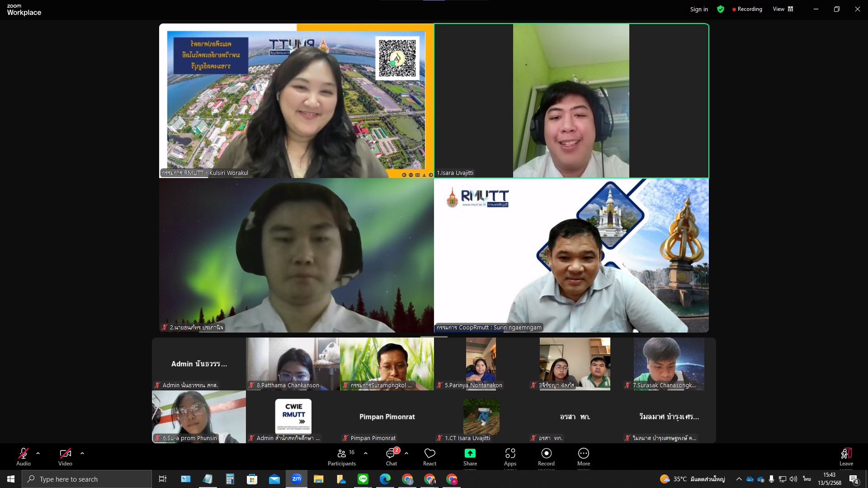
Task: Select 1.Isara Uvajitti's main video tile
Action: coord(571,101)
